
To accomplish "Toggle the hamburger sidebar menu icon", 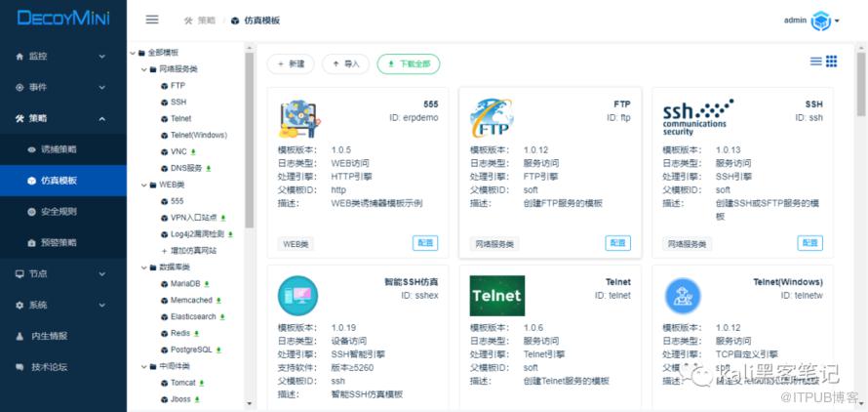I will pos(152,20).
